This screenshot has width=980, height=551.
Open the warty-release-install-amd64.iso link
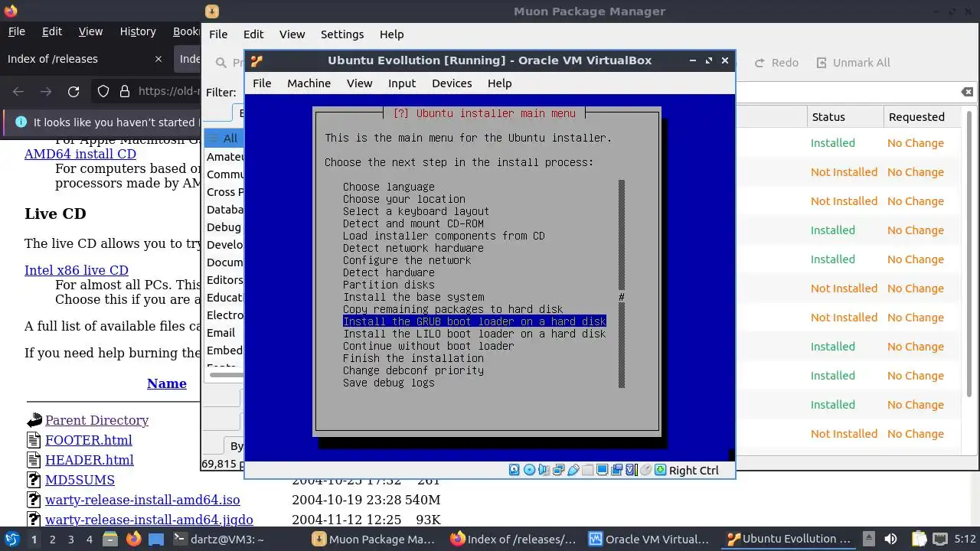coord(142,500)
